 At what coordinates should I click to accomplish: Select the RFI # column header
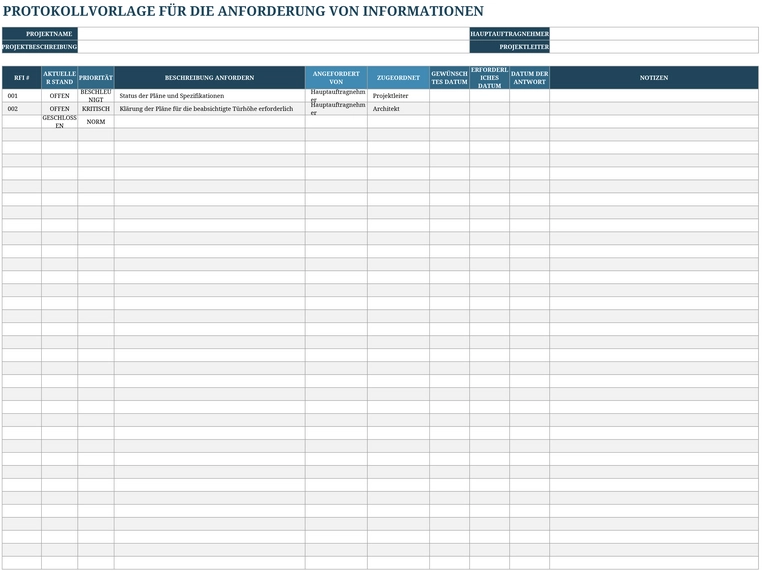click(x=22, y=78)
